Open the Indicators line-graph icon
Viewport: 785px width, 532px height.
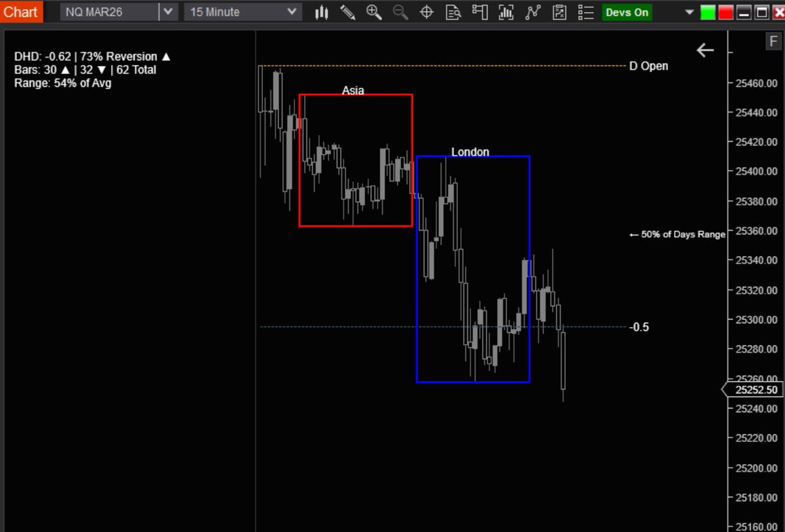pos(533,12)
